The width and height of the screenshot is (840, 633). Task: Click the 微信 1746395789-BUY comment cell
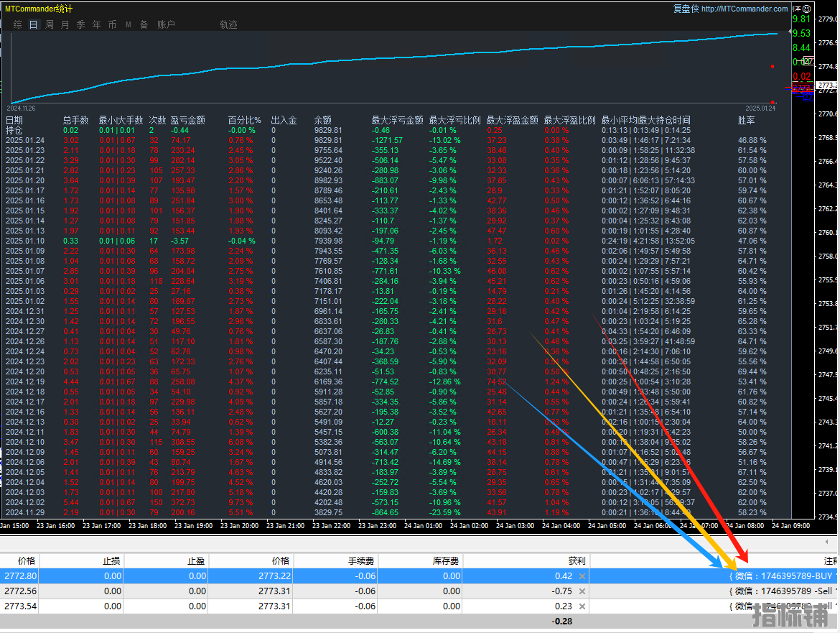click(x=781, y=576)
